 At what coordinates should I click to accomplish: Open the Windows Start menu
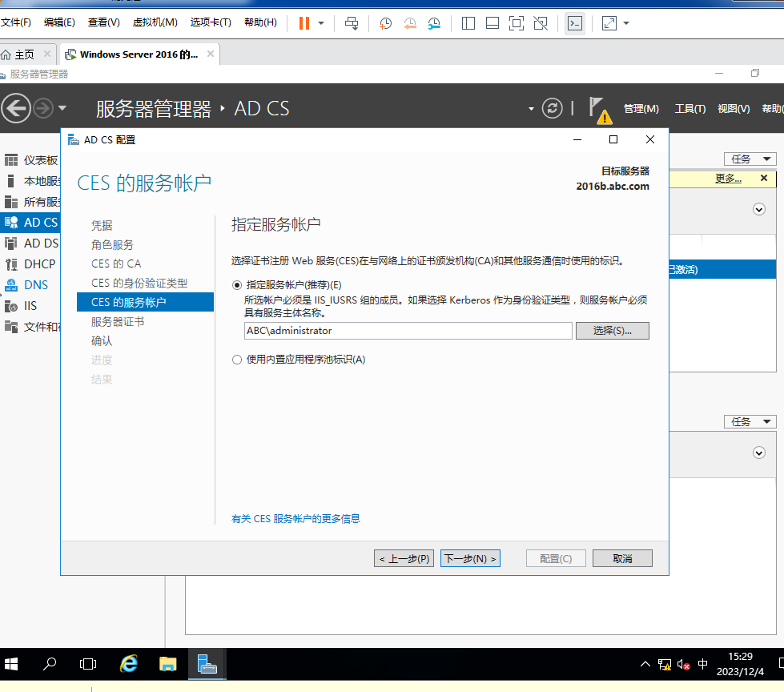tap(11, 664)
